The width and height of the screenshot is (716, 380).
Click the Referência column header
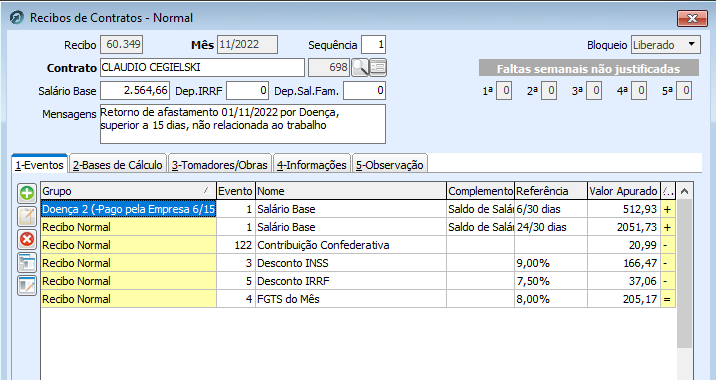551,191
